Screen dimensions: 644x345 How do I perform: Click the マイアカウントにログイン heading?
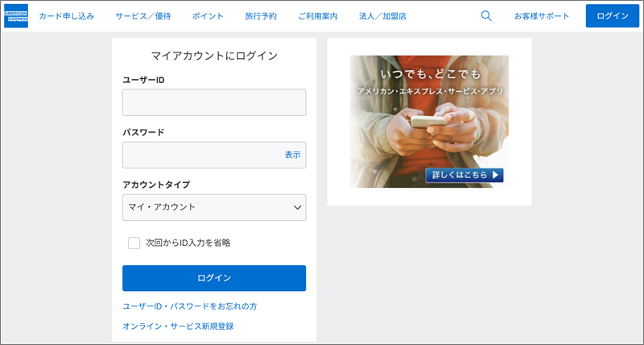[x=214, y=56]
